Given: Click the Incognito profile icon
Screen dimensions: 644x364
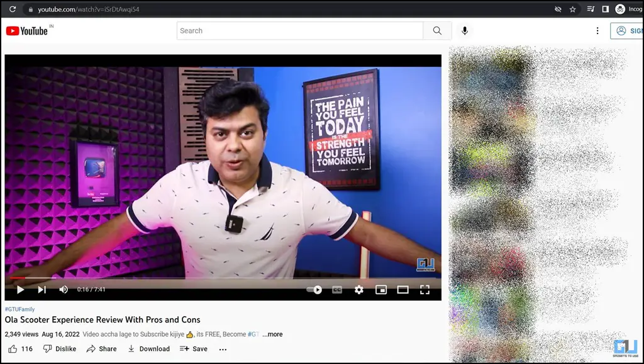Looking at the screenshot, I should (x=620, y=9).
